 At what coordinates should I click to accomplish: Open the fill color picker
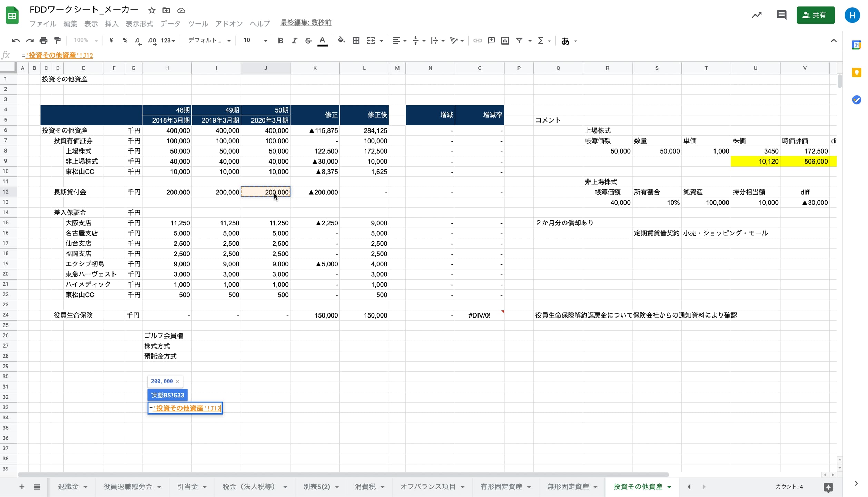341,41
